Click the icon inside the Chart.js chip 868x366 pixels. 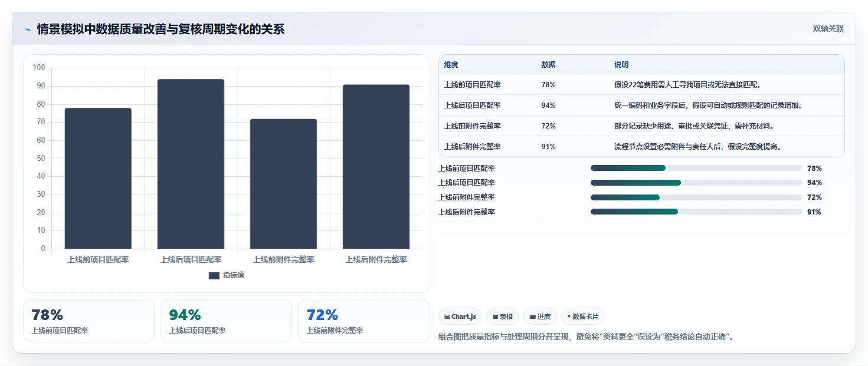tap(447, 316)
